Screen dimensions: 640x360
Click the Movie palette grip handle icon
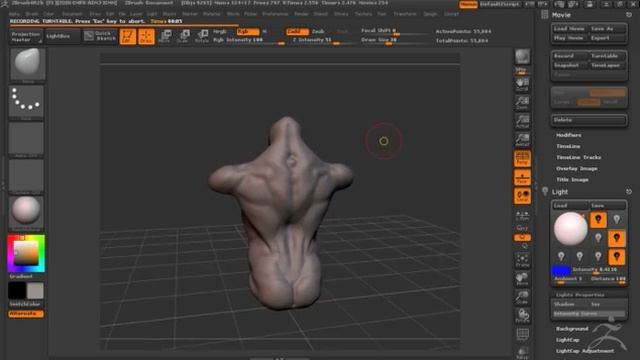544,15
